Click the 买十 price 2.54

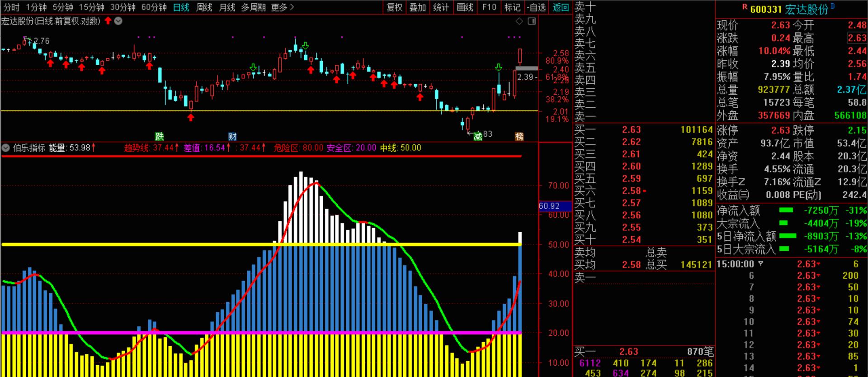pos(631,240)
